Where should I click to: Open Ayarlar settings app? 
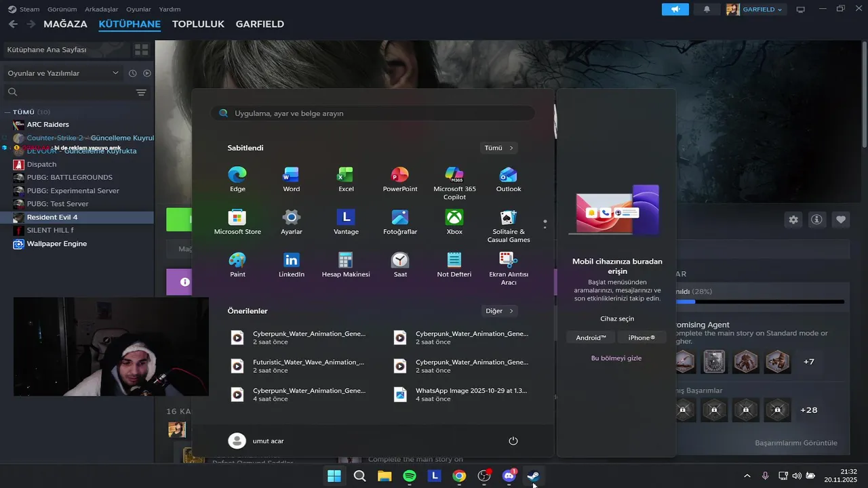(291, 222)
